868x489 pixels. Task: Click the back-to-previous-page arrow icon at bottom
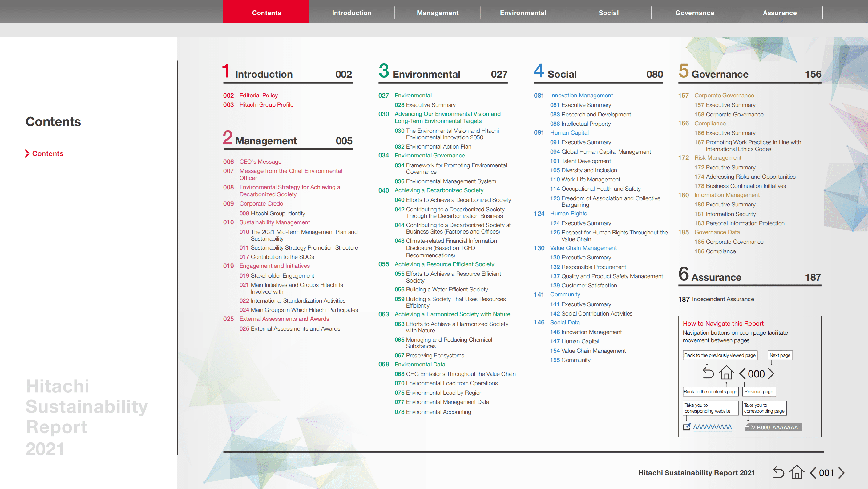tap(778, 472)
